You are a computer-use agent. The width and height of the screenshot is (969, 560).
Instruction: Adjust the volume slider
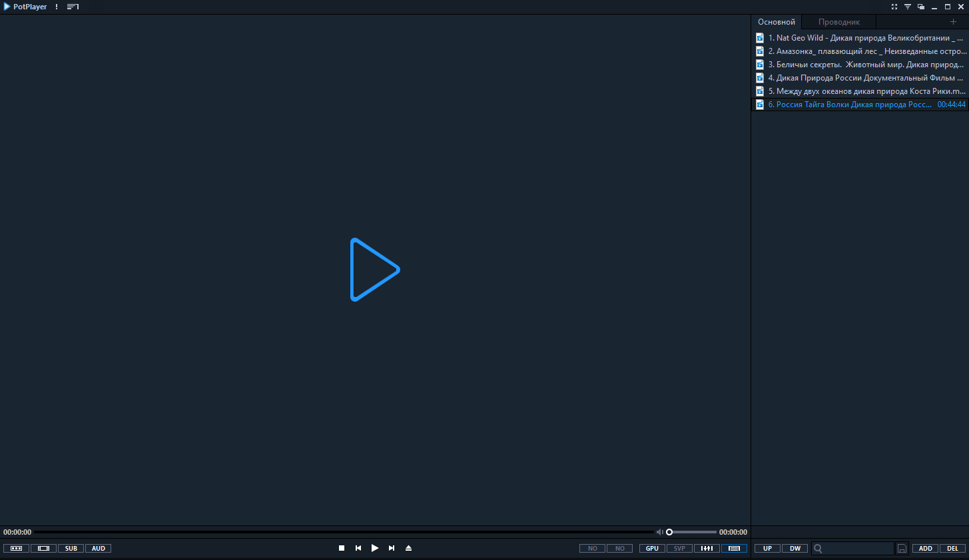(x=691, y=532)
